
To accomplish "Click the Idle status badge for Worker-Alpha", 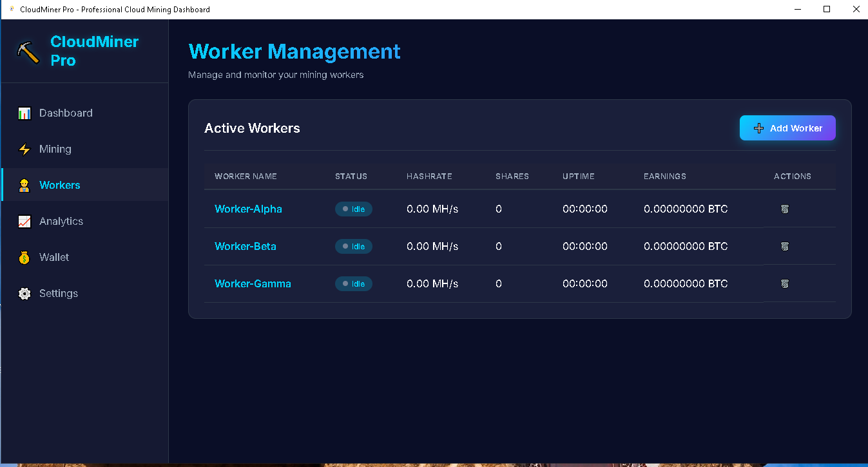I will point(354,209).
